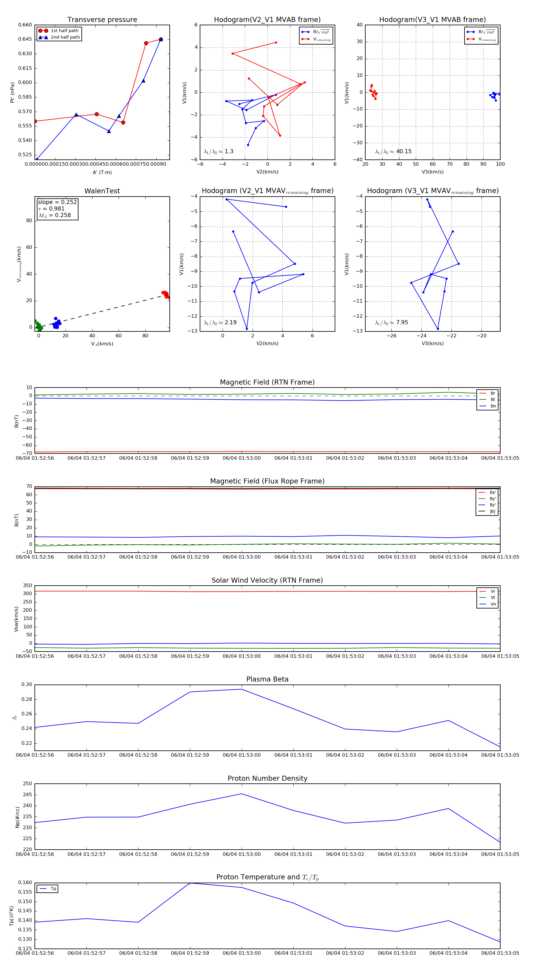
Task: Click the "λ1/λ2 ≈ 2.19" eigenvalue ratio
Action: click(220, 323)
